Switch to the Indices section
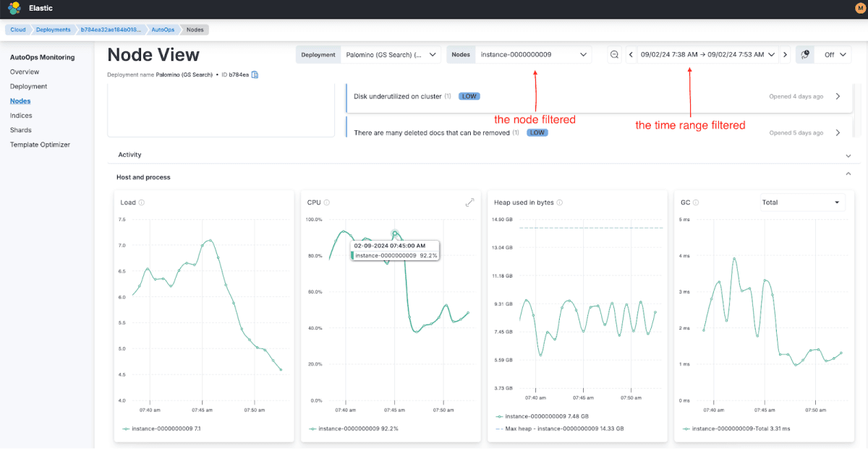 (20, 115)
